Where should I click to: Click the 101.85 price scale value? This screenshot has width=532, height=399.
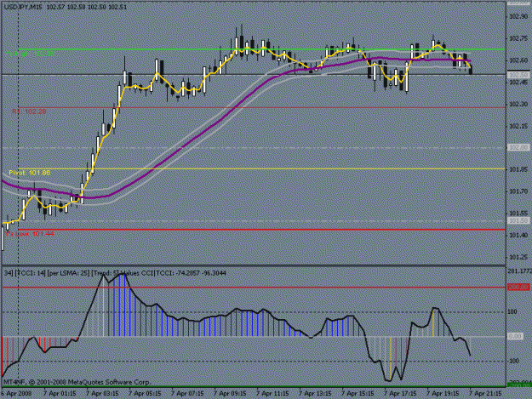coord(518,169)
